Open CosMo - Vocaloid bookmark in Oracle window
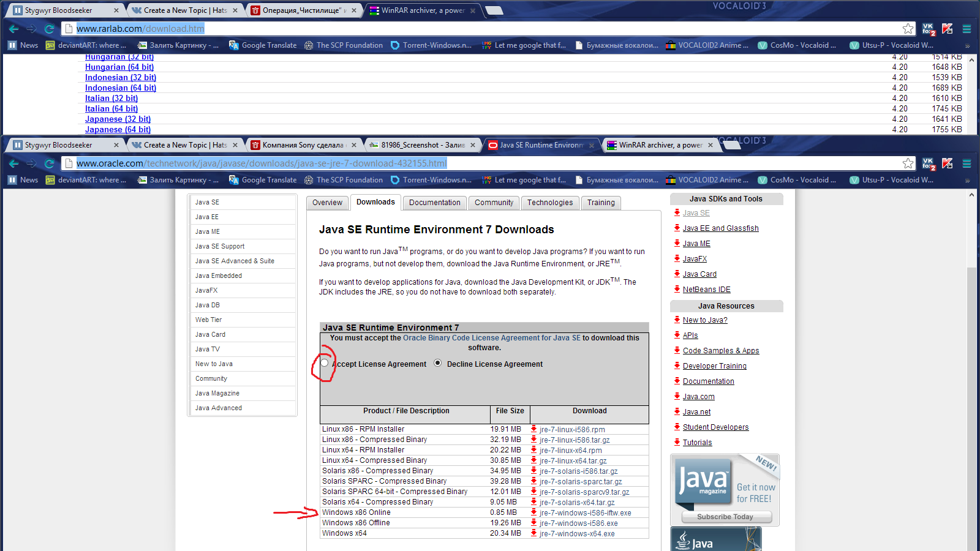980x551 pixels. point(797,180)
